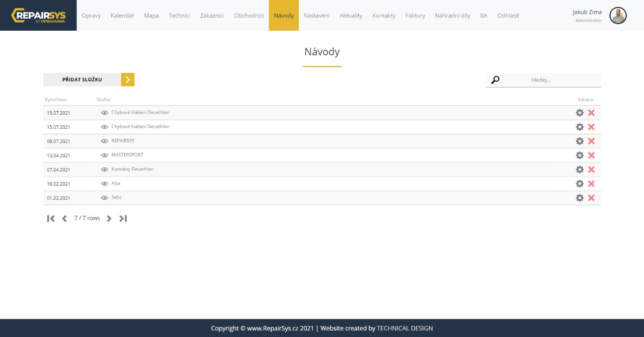Go to previous page arrow

click(x=64, y=218)
